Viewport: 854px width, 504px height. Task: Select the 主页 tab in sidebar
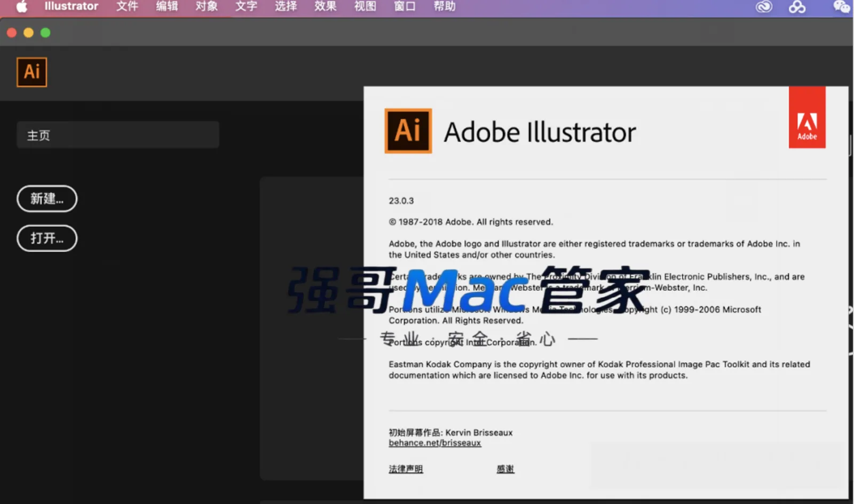point(118,135)
